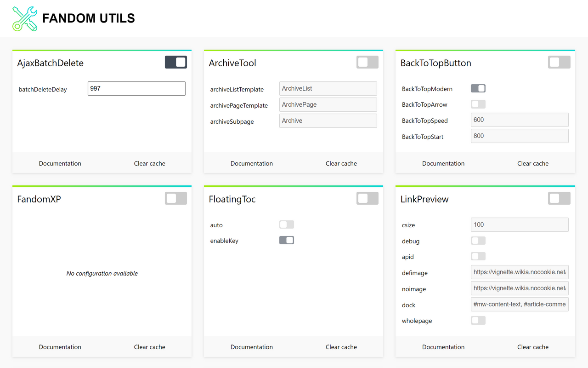Click the dock label
Screen dimensions: 588x368
coord(408,305)
